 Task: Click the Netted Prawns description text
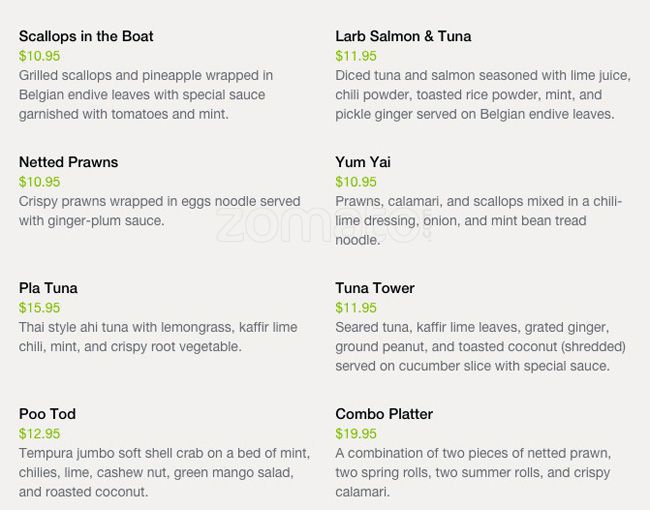158,211
